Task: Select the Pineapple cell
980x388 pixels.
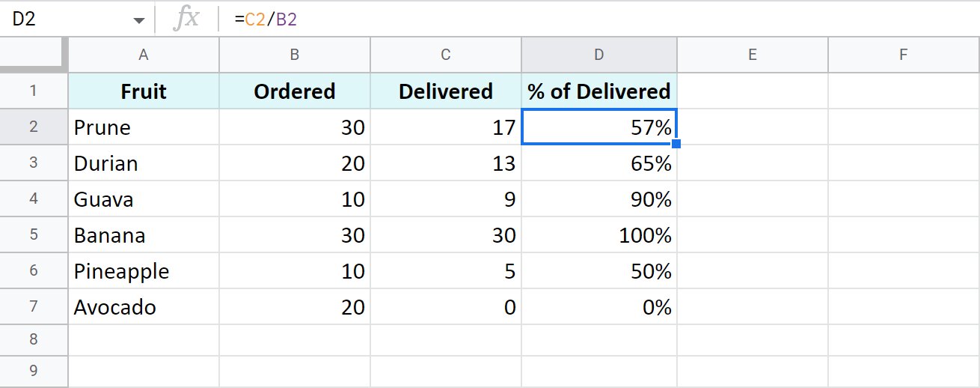Action: tap(144, 271)
